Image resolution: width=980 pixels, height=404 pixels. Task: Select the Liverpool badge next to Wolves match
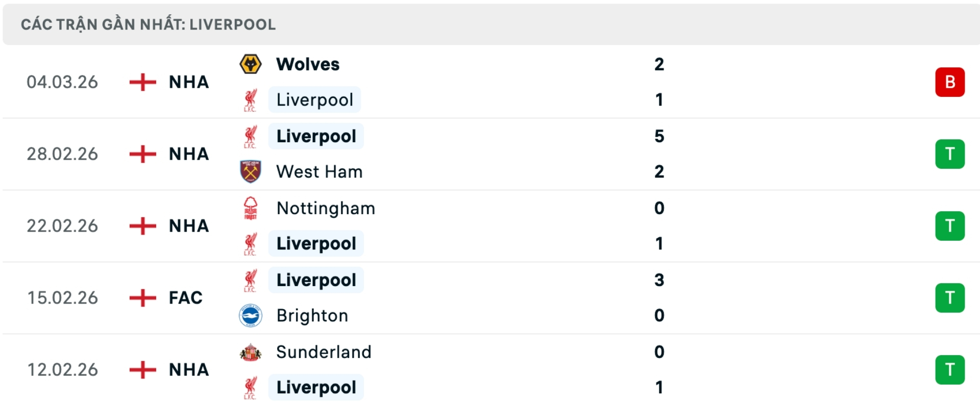(x=251, y=99)
